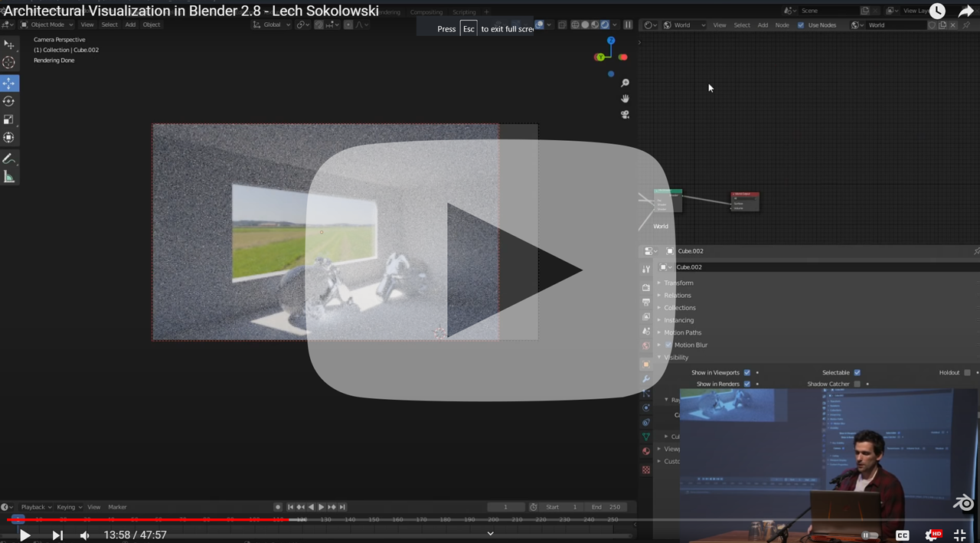980x543 pixels.
Task: Open the Render properties tab icon
Action: click(x=646, y=287)
